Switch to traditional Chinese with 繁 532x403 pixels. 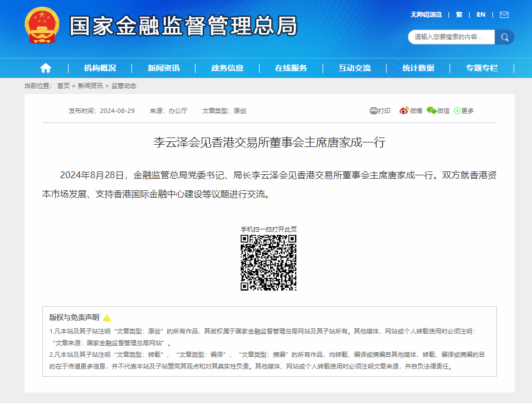(459, 14)
